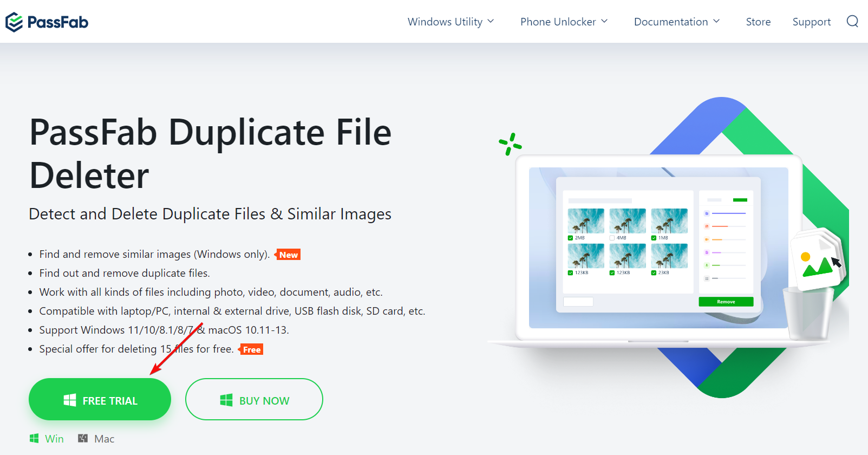Open the search magnifier icon
868x455 pixels.
(x=852, y=21)
